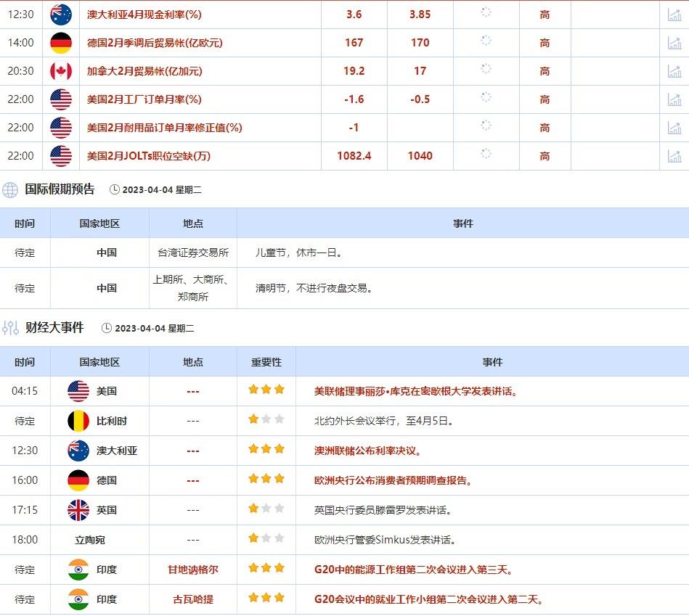Open 美国2月JOLTs职位空缺(万) indicator link
The image size is (689, 616).
[148, 156]
